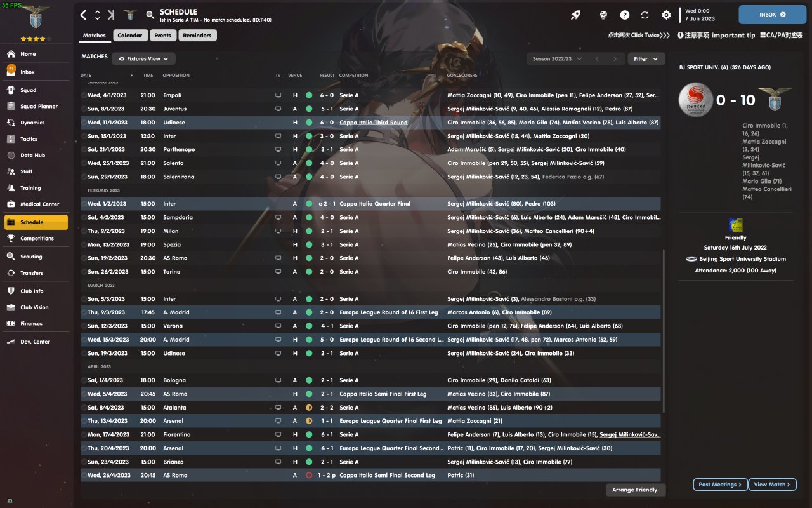Click the rocket icon in top bar

575,15
